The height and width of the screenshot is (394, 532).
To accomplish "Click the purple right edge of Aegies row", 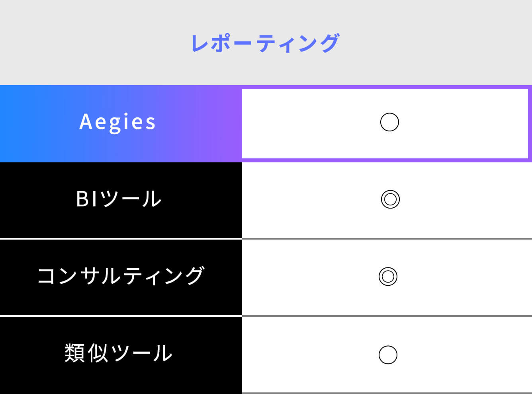I will click(x=530, y=123).
